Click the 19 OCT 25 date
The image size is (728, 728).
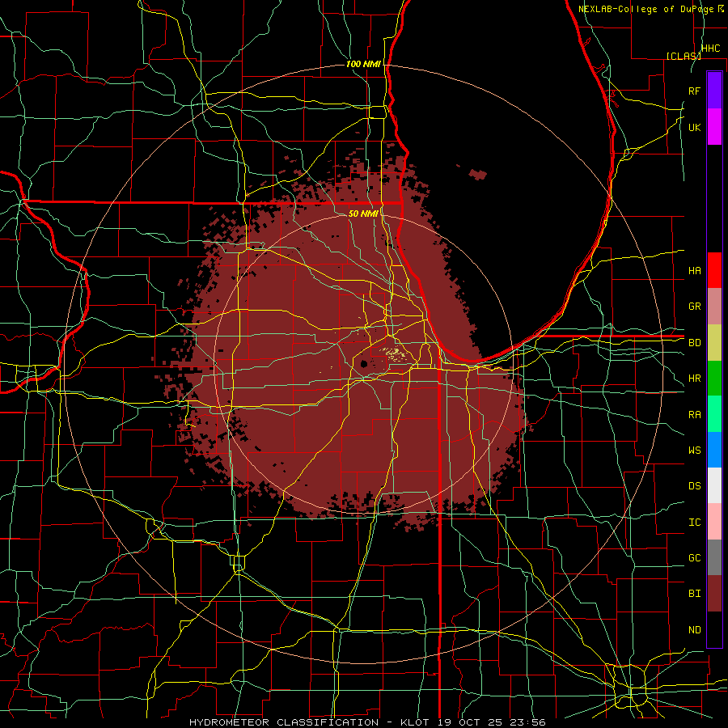pyautogui.click(x=470, y=722)
